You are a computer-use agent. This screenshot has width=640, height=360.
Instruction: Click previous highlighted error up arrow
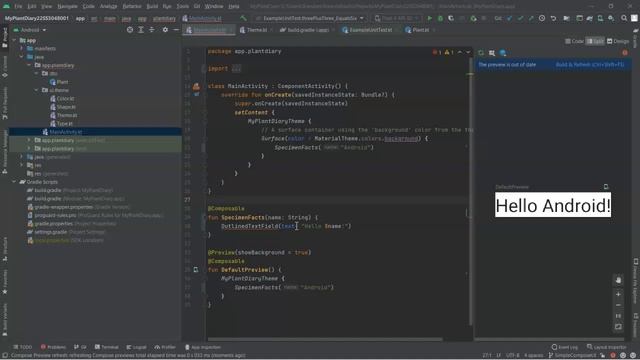coord(460,52)
